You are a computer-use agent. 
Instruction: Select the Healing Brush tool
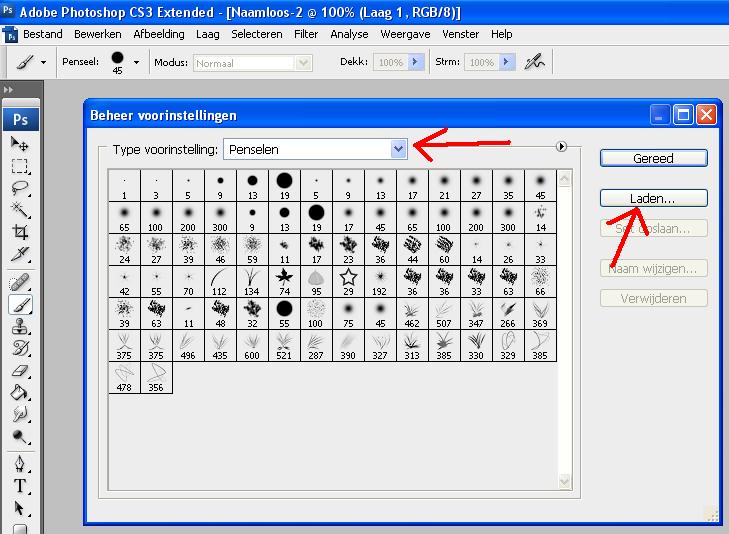coord(20,283)
